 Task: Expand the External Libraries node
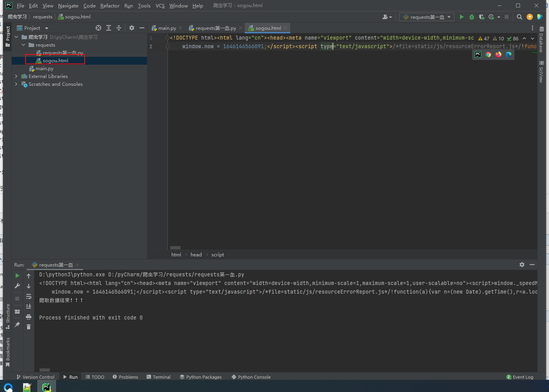(16, 76)
